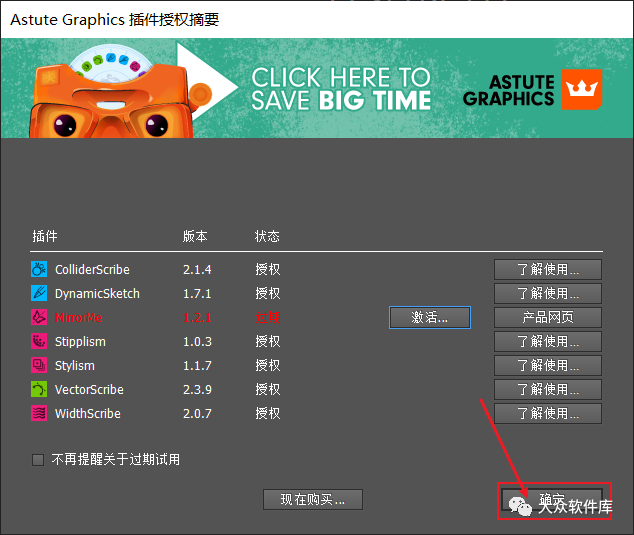This screenshot has height=535, width=634.
Task: Click version 1.1.7 of Stylism
Action: pyautogui.click(x=197, y=366)
